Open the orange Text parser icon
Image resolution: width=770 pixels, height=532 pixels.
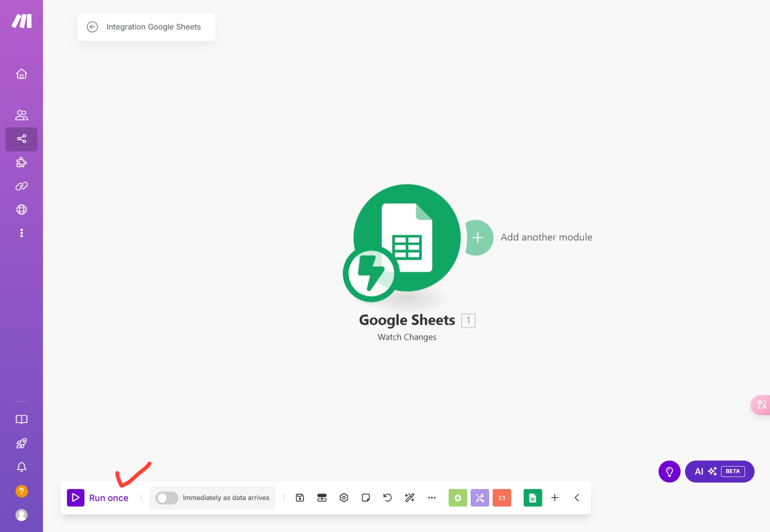click(502, 498)
